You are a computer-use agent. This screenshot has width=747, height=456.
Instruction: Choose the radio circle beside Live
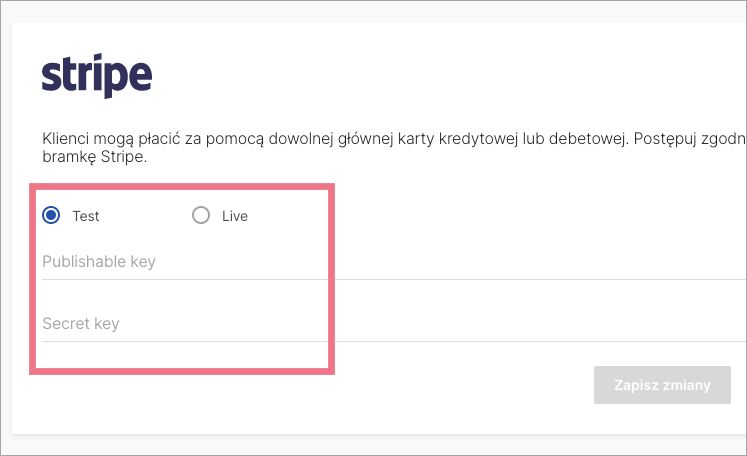[x=201, y=215]
